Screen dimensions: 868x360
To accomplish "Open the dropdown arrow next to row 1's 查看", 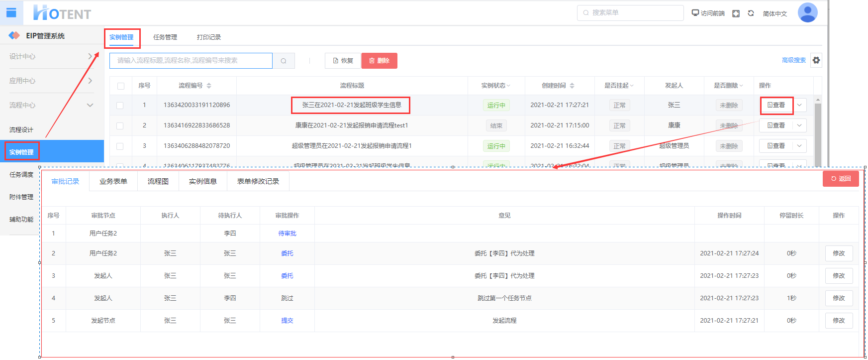I will 799,105.
